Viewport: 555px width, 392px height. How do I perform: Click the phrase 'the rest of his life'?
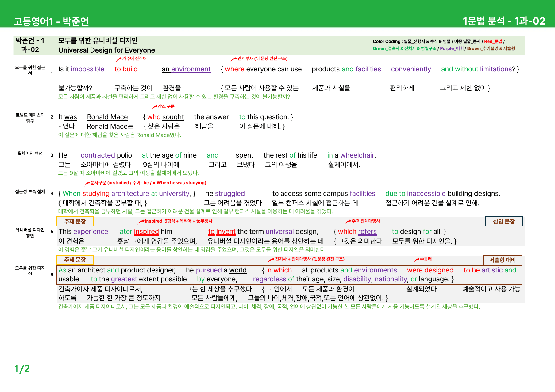point(290,155)
